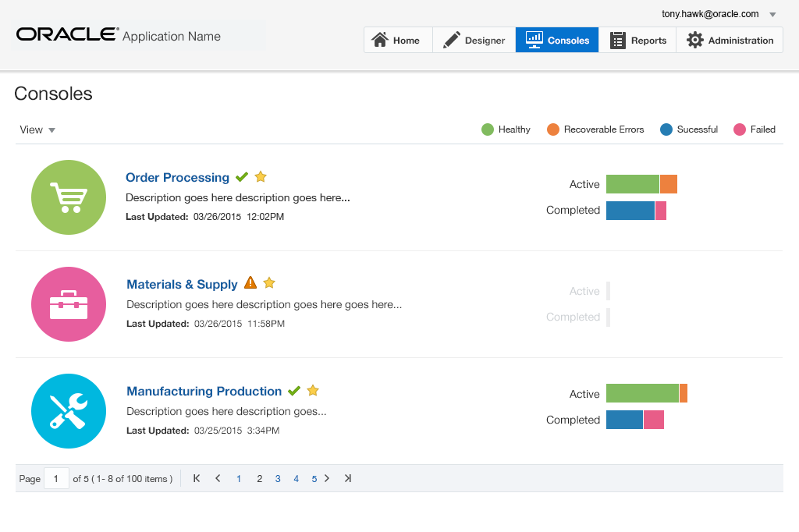Click the Manufacturing Production green checkmark
799x532 pixels.
coord(294,391)
